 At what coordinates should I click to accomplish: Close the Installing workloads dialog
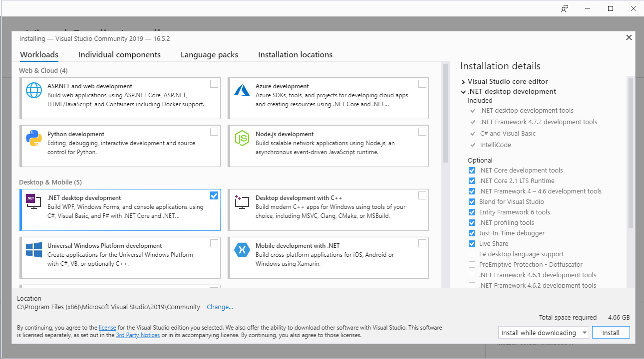[x=629, y=37]
